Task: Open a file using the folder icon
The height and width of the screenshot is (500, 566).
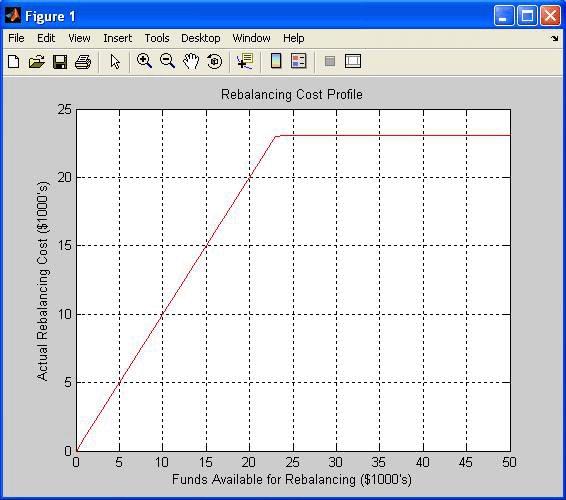Action: click(37, 61)
